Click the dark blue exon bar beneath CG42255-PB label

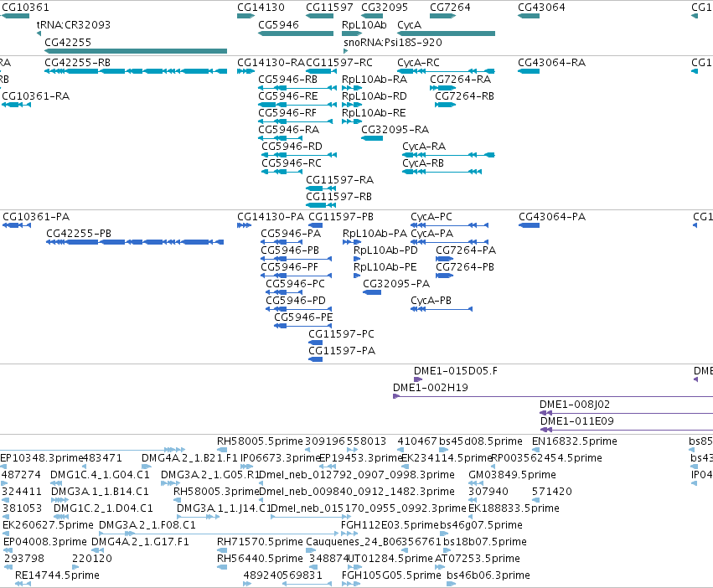point(135,242)
